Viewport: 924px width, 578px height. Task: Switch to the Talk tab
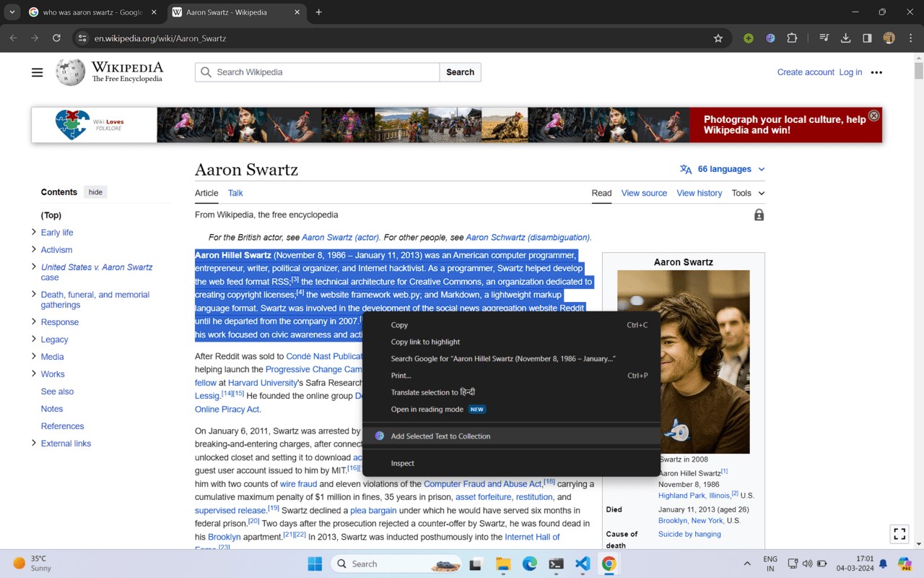(235, 193)
